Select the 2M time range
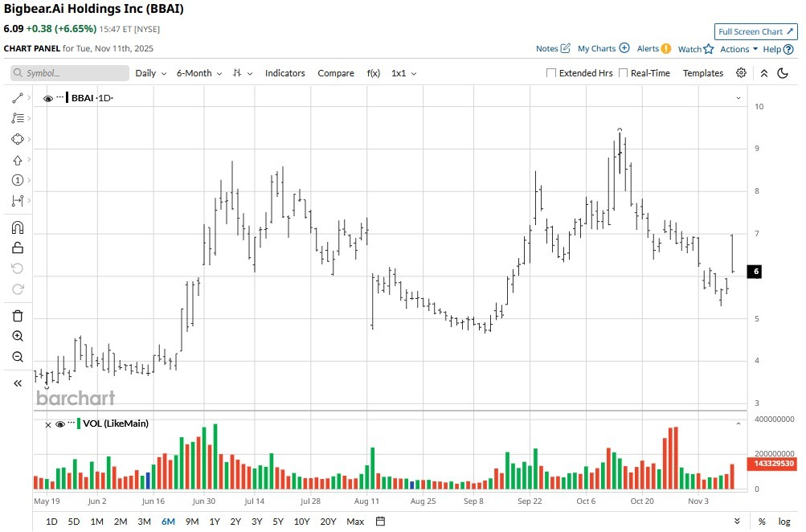This screenshot has height=532, width=806. point(121,522)
